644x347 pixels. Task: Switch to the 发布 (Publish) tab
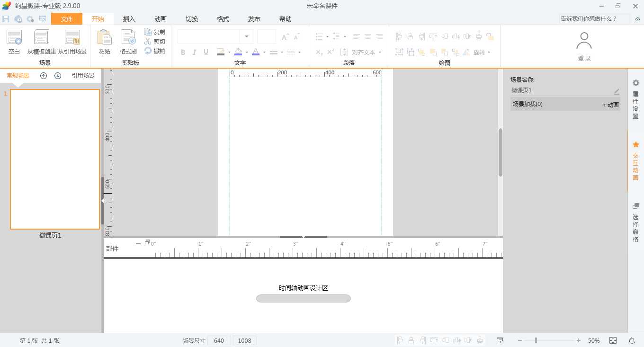coord(254,19)
